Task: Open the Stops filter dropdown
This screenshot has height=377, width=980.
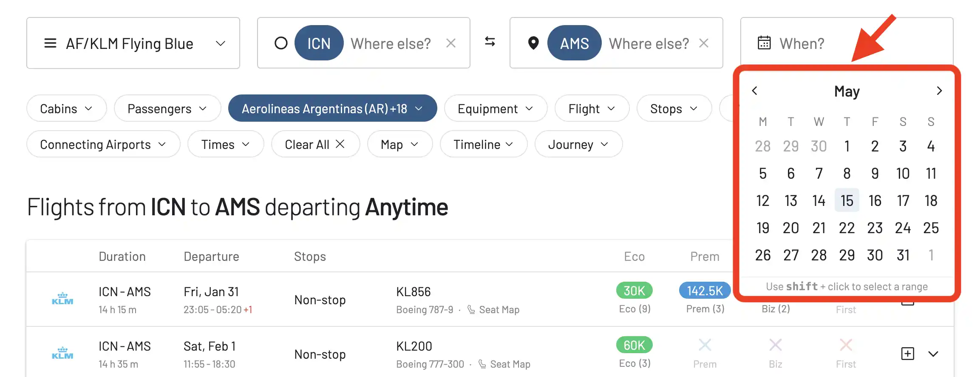Action: pos(674,109)
